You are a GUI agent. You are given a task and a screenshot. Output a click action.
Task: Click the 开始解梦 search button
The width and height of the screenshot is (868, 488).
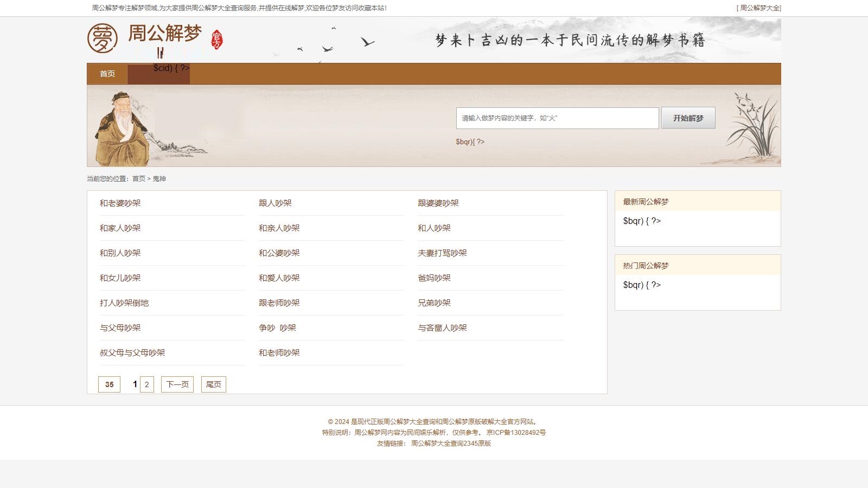(x=687, y=118)
